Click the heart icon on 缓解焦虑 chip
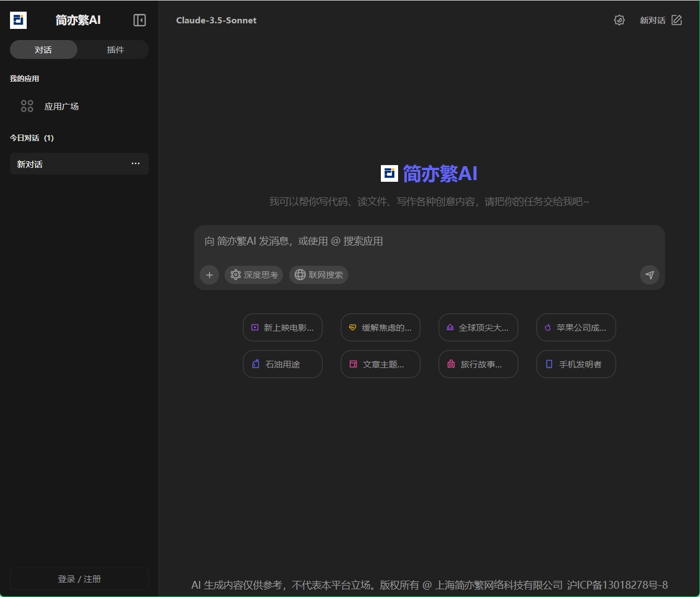The height and width of the screenshot is (597, 700). point(353,327)
